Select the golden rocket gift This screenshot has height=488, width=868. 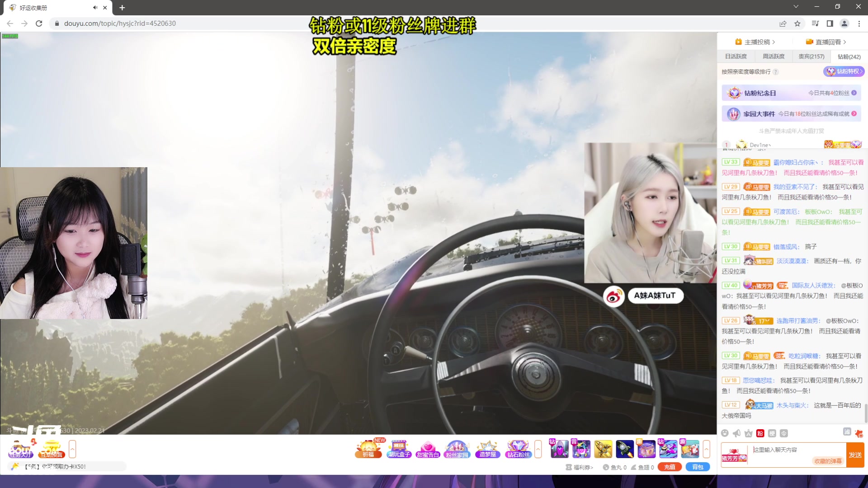(603, 449)
